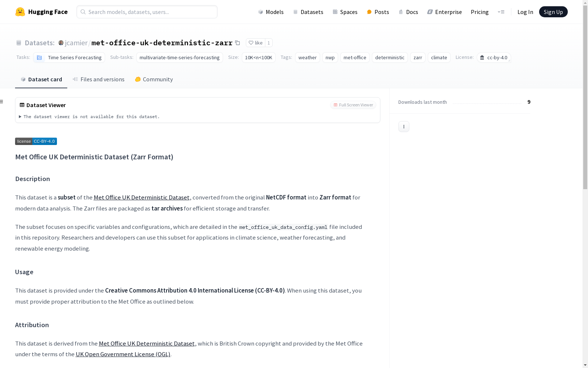
Task: Select the multivariate-time-series-forecasting sub-task tag
Action: [180, 57]
